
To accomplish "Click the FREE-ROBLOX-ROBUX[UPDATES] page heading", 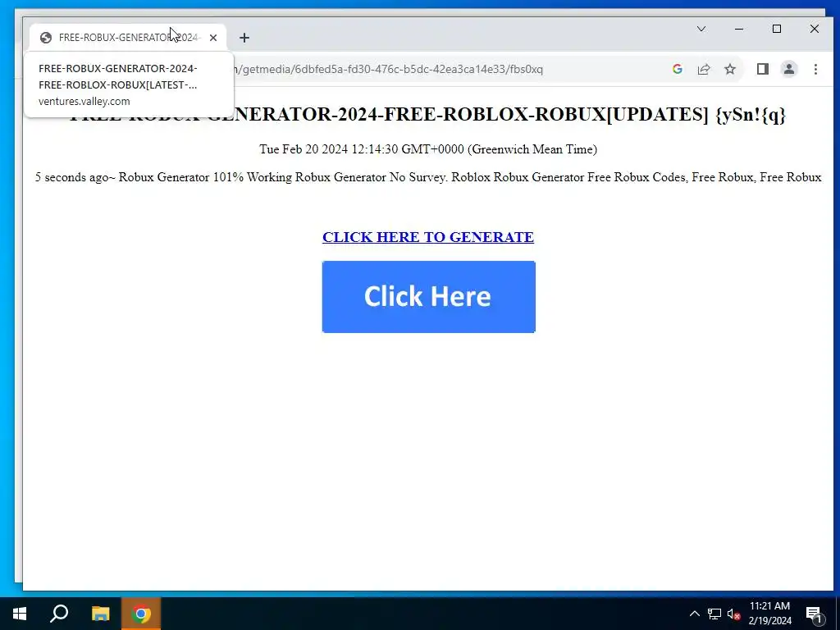I will 428,114.
